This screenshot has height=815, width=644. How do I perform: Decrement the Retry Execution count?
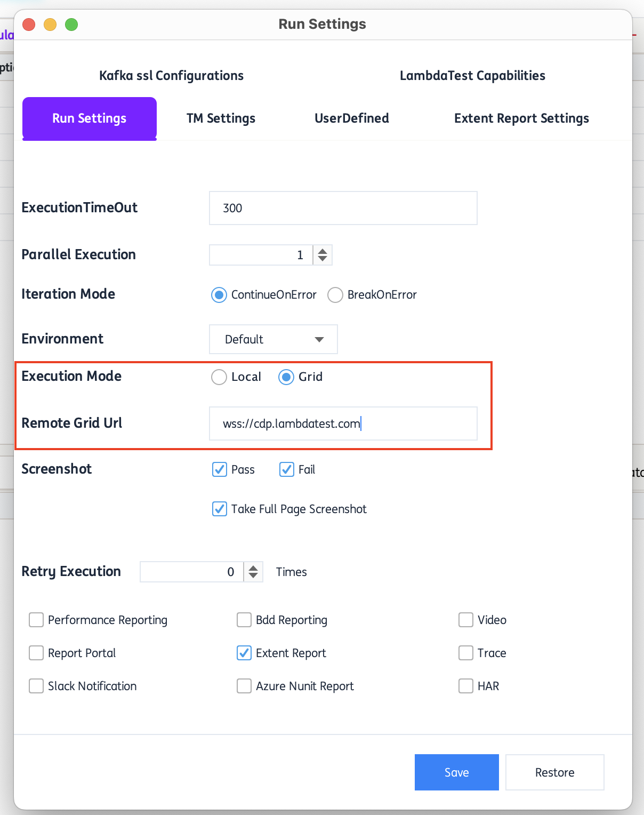point(253,576)
